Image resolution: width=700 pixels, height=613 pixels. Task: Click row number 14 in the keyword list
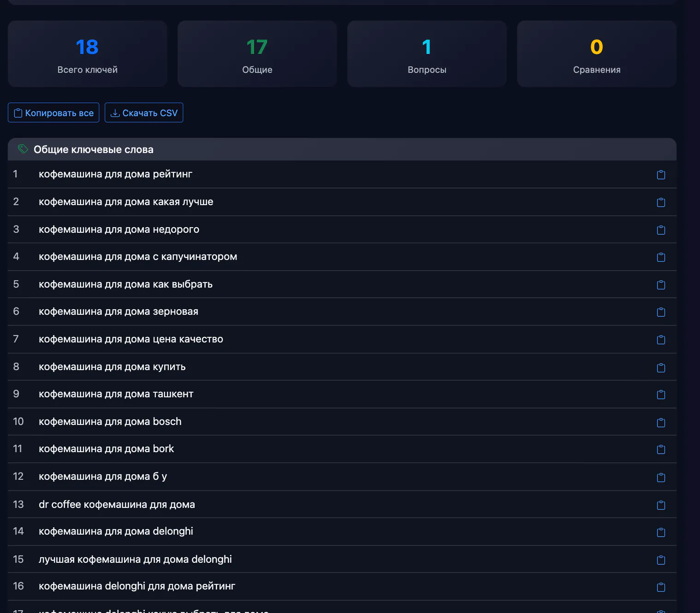pyautogui.click(x=18, y=531)
